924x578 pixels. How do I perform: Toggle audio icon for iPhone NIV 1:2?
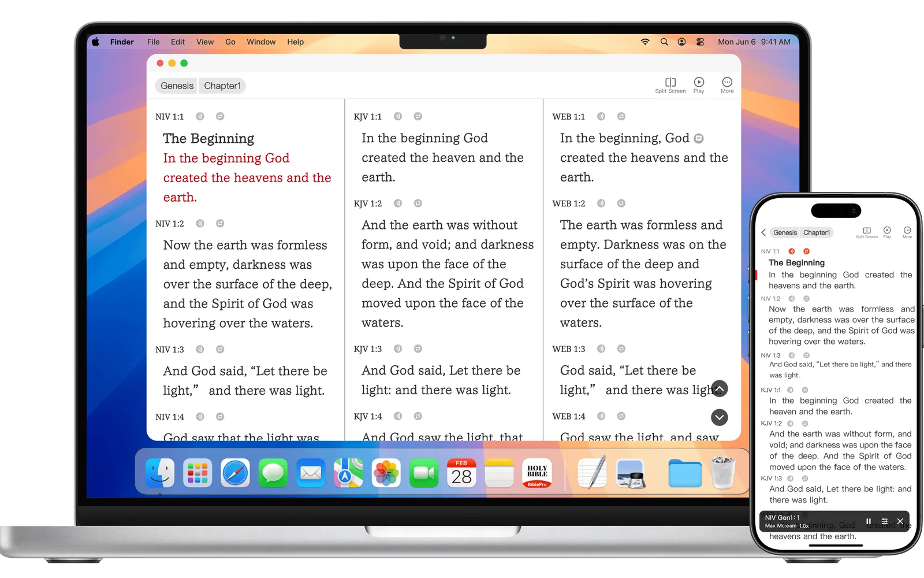click(792, 299)
